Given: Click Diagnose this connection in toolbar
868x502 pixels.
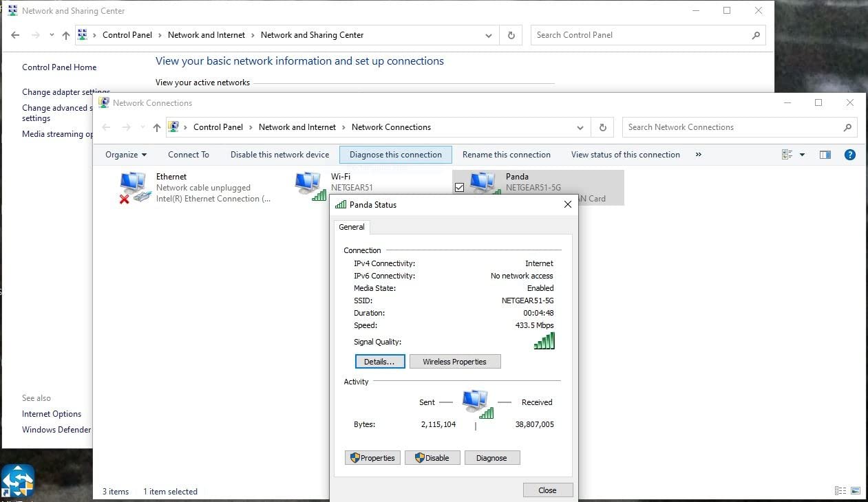Looking at the screenshot, I should (395, 155).
